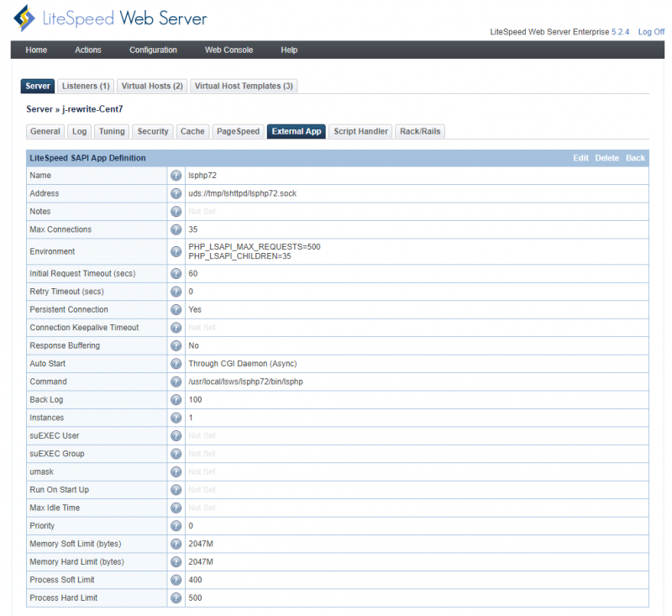Click the LiteSpeed Web Server logo

(110, 18)
